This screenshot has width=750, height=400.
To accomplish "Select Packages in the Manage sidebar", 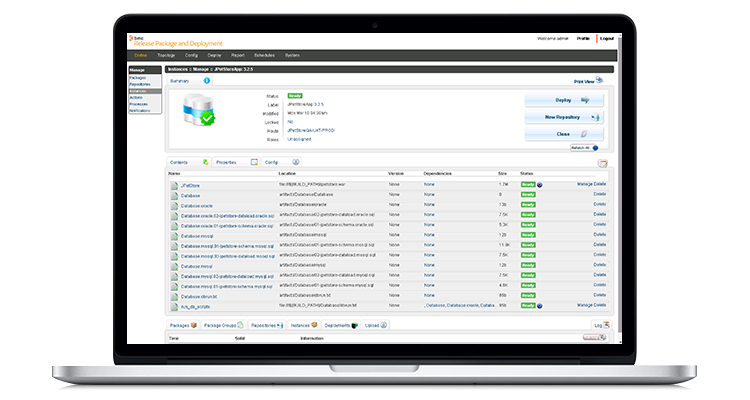I will [x=137, y=78].
